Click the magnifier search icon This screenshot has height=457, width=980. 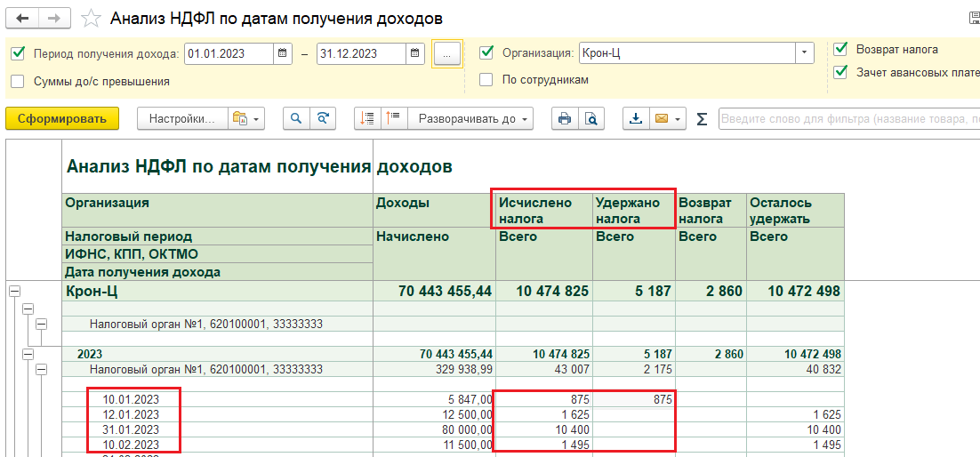pos(296,118)
